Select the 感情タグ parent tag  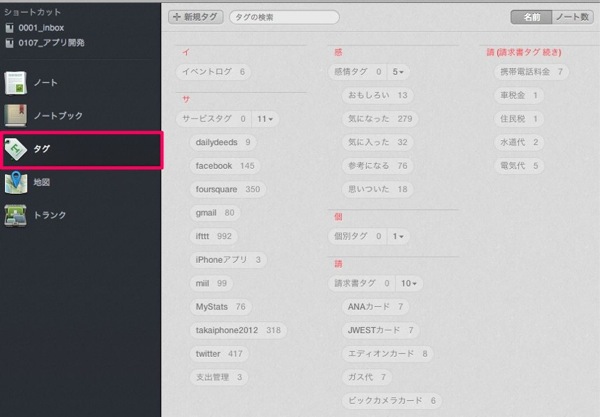click(357, 72)
